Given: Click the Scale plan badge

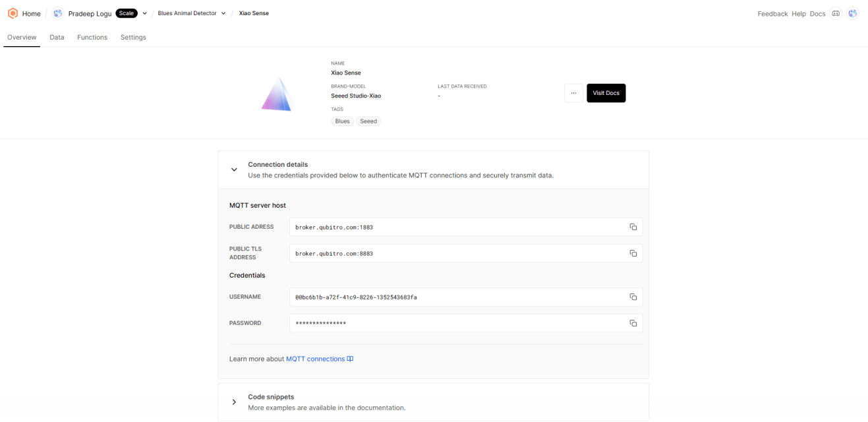Looking at the screenshot, I should pos(126,13).
